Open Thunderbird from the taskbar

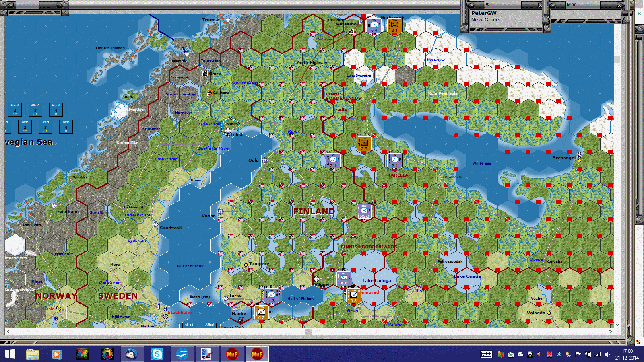(132, 354)
